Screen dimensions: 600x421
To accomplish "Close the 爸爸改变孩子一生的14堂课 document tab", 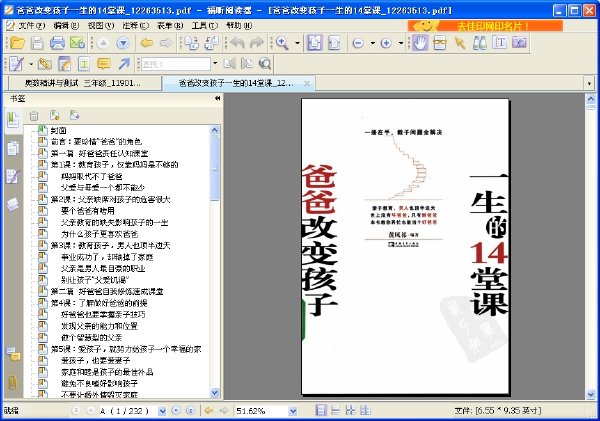I will [307, 83].
